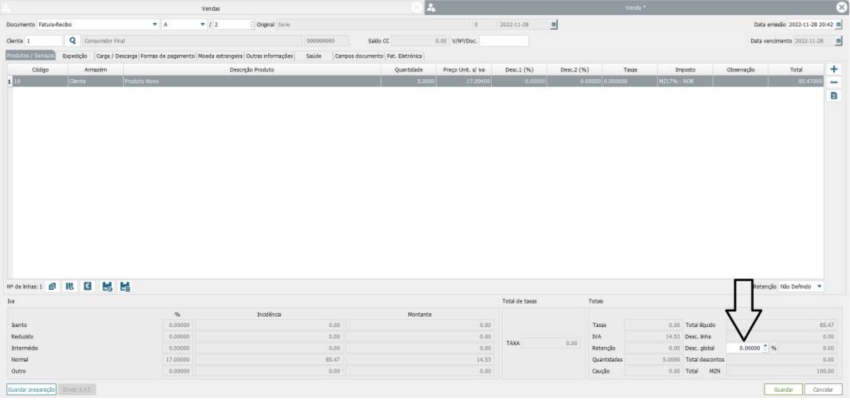Select the Outras informações tab
This screenshot has height=401, width=850.
pos(269,56)
